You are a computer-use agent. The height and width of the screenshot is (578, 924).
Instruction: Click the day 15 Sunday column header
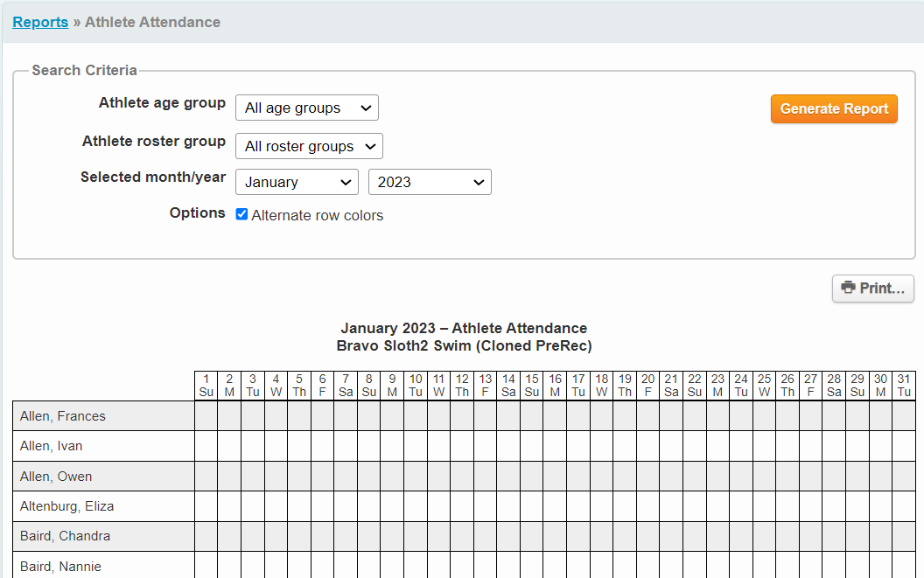pos(532,386)
